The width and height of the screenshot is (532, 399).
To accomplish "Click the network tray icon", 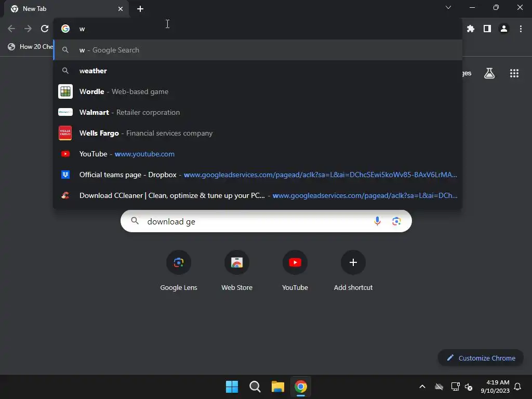I will tap(455, 387).
